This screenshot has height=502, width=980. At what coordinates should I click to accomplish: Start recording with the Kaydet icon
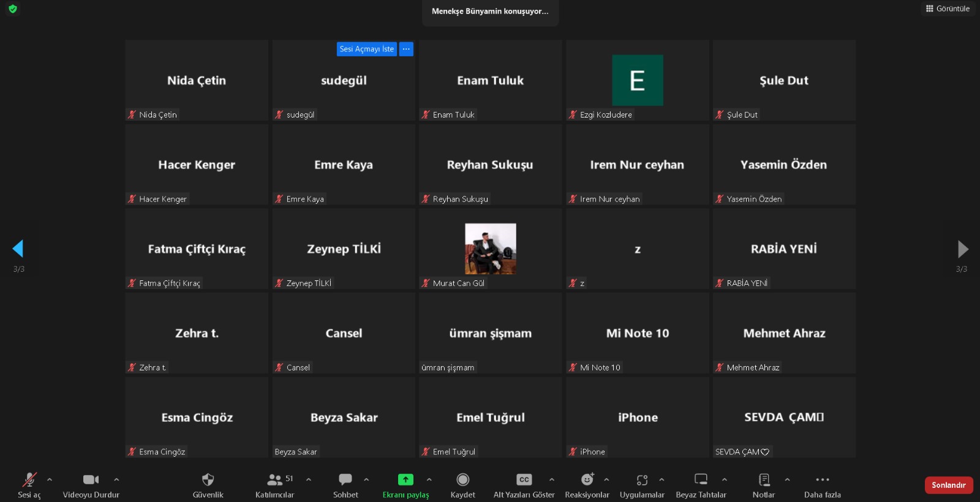point(463,480)
